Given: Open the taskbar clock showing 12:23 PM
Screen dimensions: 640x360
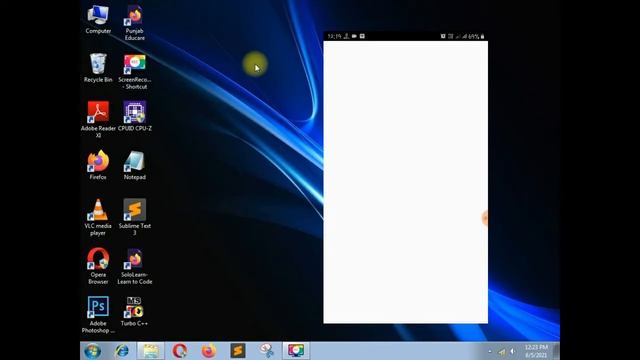Looking at the screenshot, I should coord(536,351).
